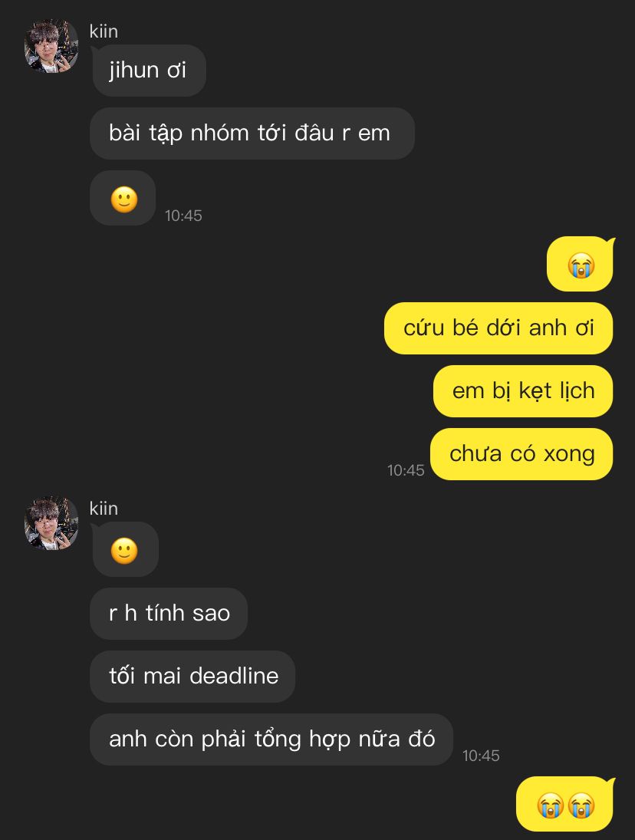
Task: Click the kiin sender name at top
Action: [104, 31]
